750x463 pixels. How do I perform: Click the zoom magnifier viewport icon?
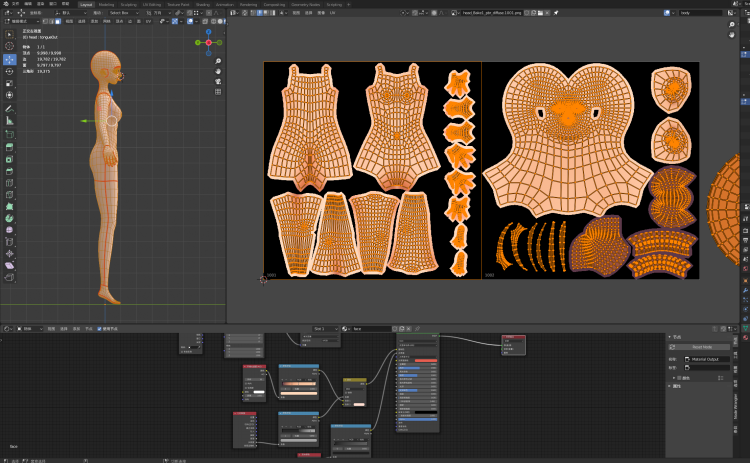click(x=218, y=61)
